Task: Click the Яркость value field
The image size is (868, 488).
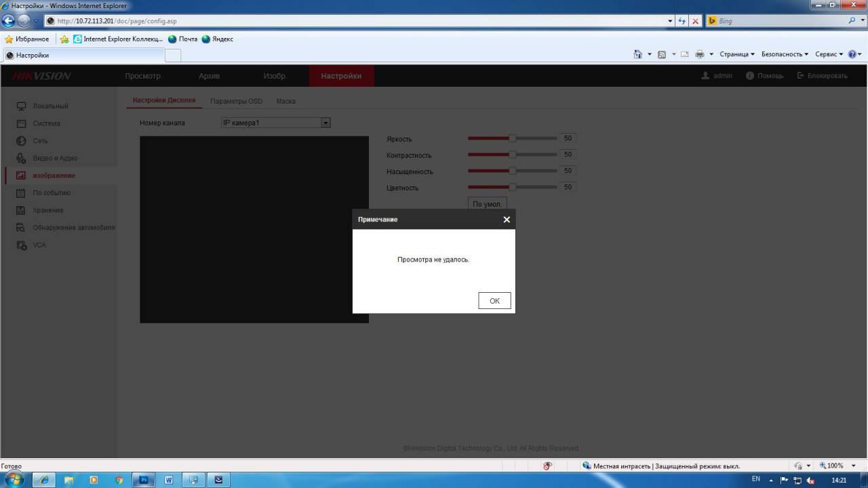Action: 568,138
